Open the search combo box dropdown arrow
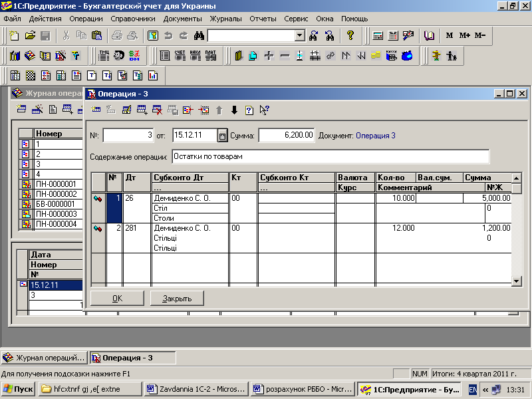 coord(300,36)
